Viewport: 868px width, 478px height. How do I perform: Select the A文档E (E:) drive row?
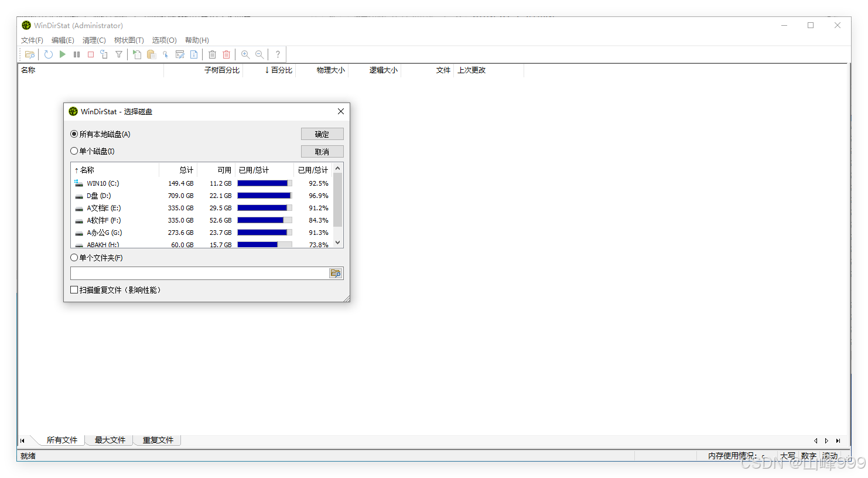[x=201, y=208]
